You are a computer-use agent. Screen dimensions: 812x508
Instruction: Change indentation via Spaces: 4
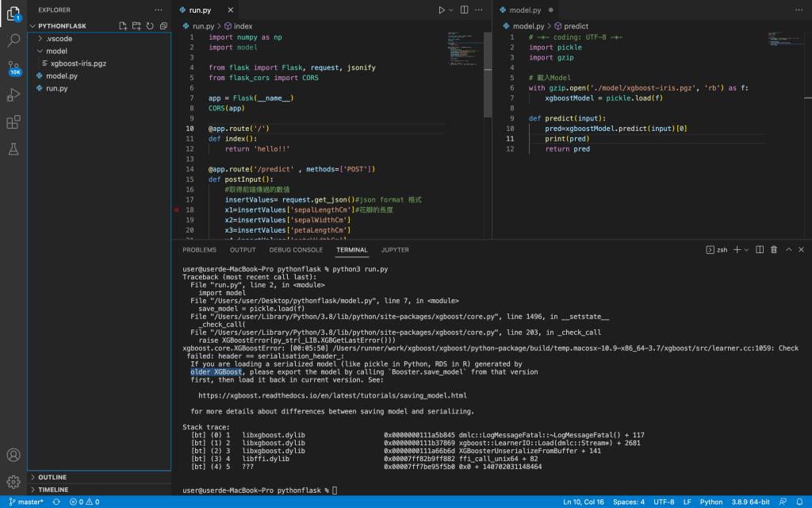tap(629, 502)
